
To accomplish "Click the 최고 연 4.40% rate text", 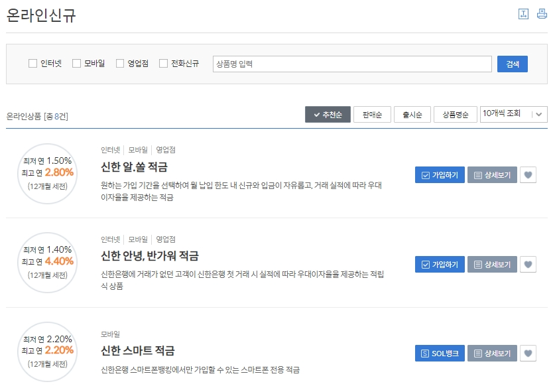I will (48, 261).
